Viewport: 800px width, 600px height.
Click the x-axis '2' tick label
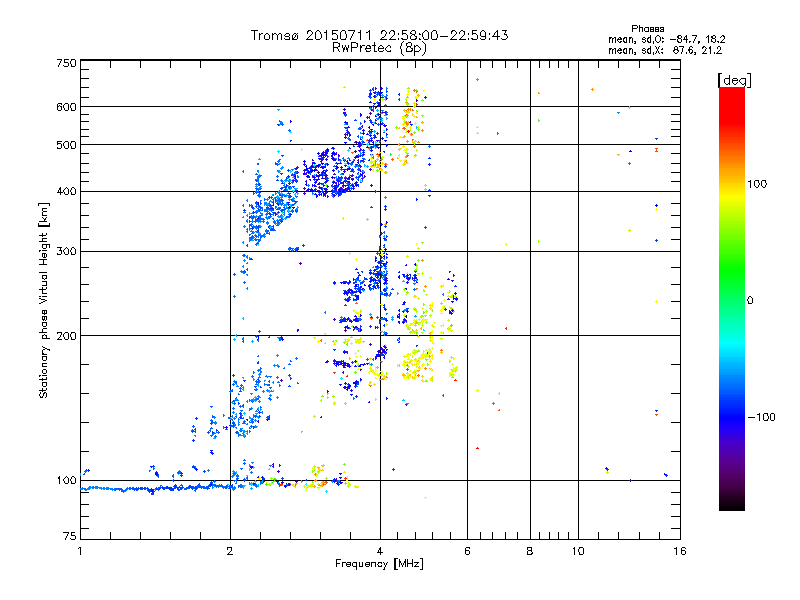click(230, 551)
